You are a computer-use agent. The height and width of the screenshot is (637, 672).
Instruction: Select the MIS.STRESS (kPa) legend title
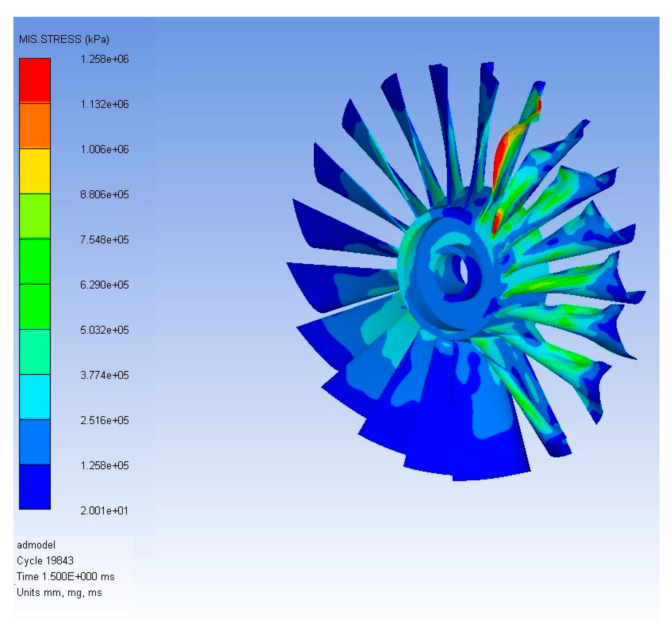(x=64, y=39)
